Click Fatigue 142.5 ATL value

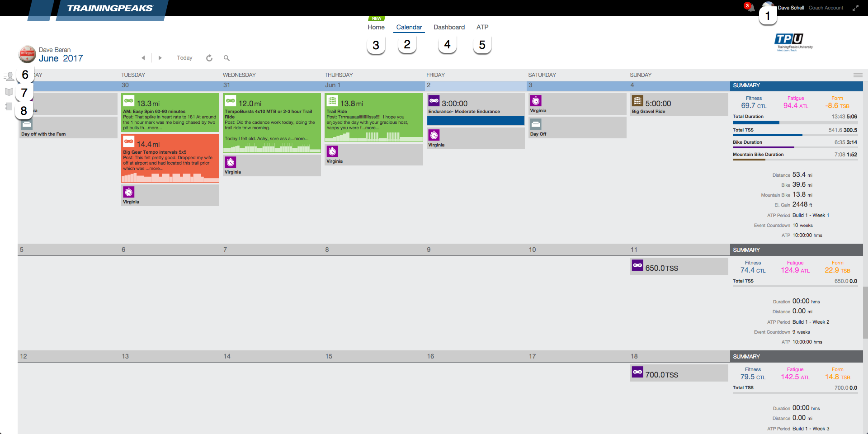click(795, 377)
